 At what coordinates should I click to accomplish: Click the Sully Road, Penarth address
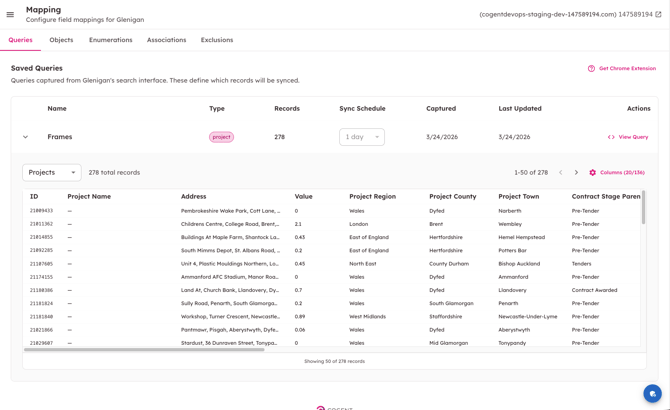(x=229, y=304)
